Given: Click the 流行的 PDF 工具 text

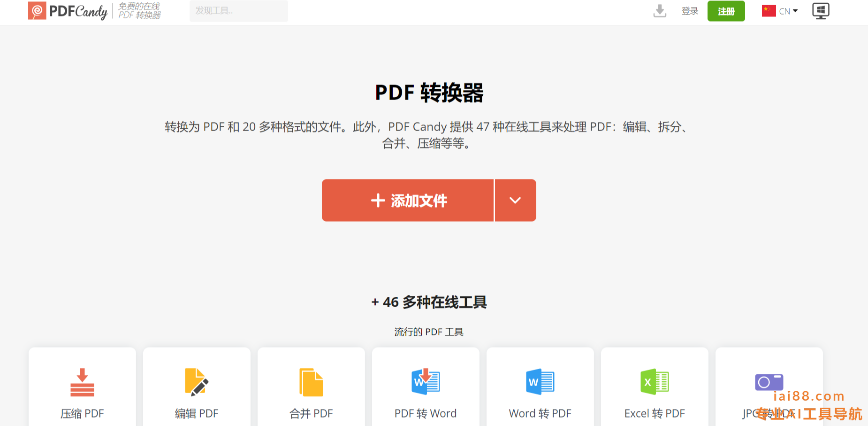Looking at the screenshot, I should 429,332.
